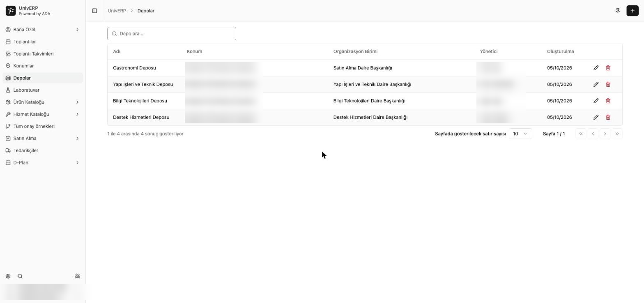Expand the Ürün Kataloğu menu
The image size is (644, 303).
(x=43, y=102)
